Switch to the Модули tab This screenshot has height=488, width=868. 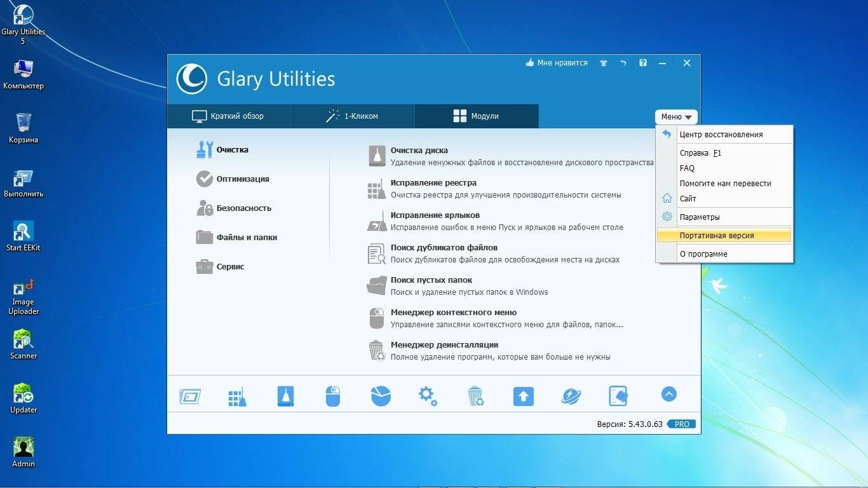(x=477, y=116)
